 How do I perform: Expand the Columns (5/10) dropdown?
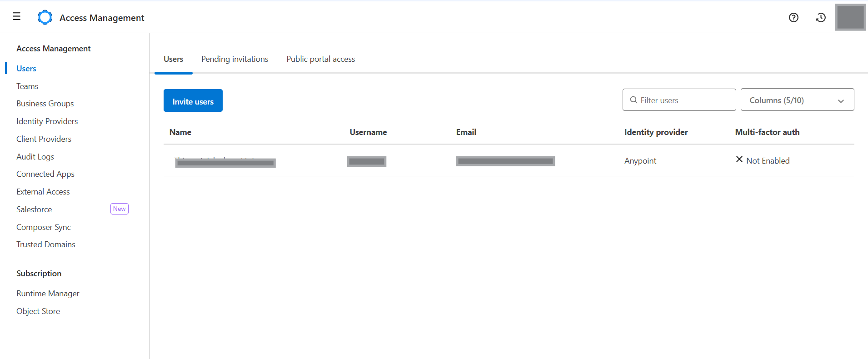(797, 100)
